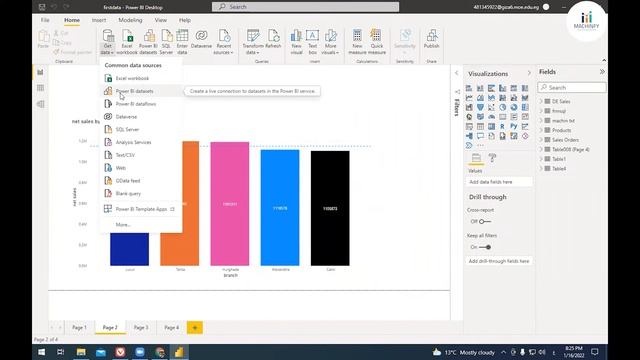Expand the Table4 fields list
Screen dimensions: 640x360
tap(541, 169)
